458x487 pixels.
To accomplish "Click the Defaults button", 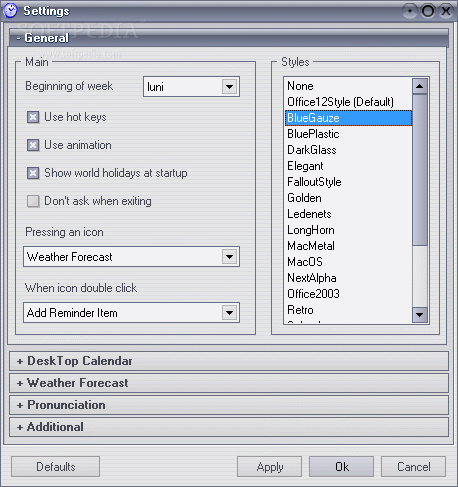I will point(55,467).
